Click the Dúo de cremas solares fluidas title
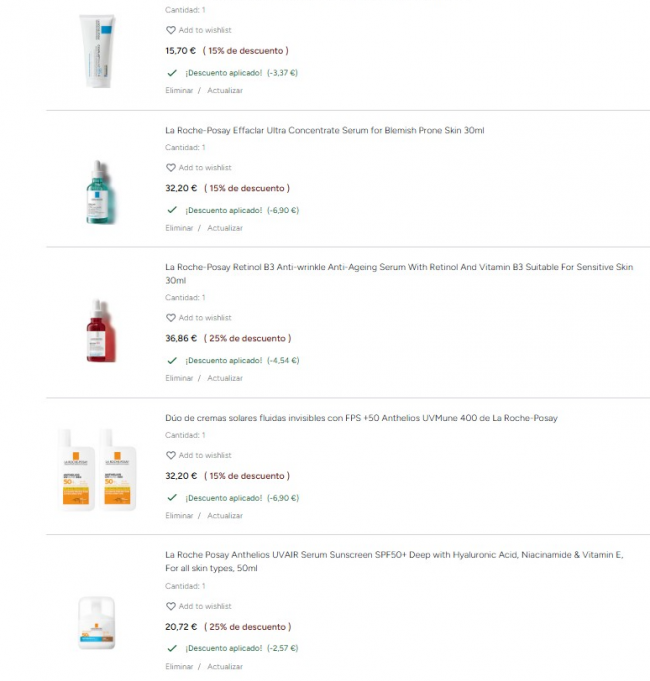Screen dimensions: 650x681 tap(361, 418)
